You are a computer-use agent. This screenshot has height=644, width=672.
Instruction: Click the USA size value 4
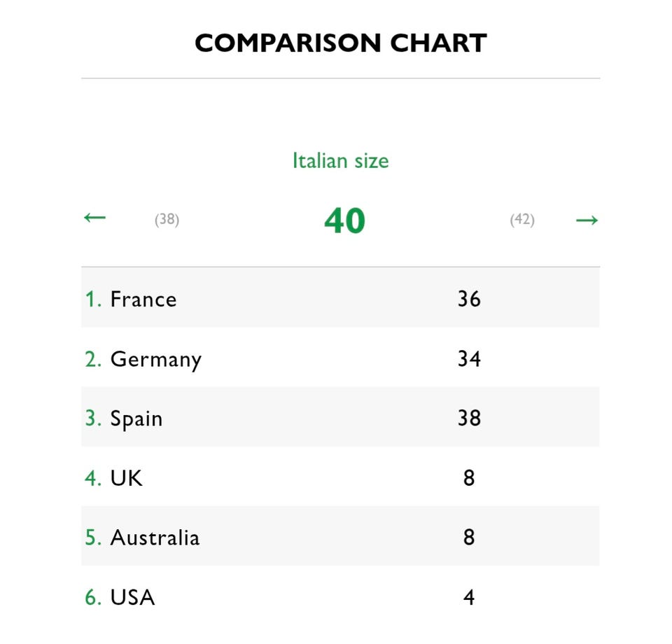coord(469,598)
